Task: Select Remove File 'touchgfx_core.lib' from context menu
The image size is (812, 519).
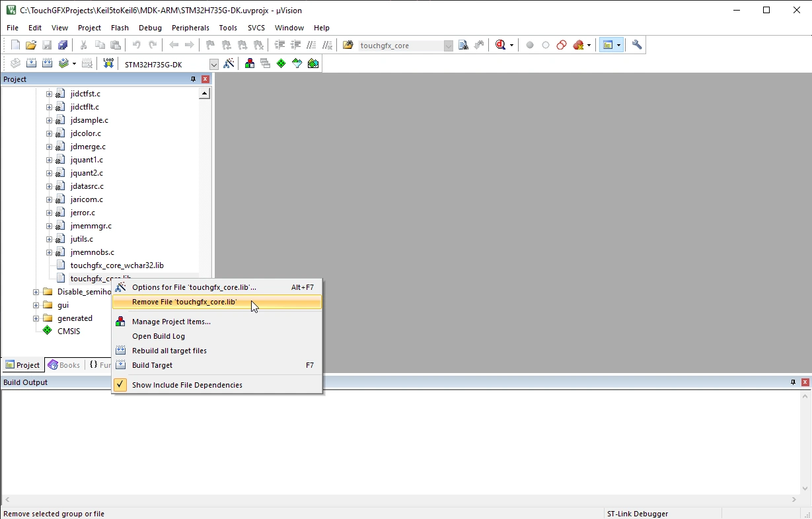Action: click(x=184, y=302)
